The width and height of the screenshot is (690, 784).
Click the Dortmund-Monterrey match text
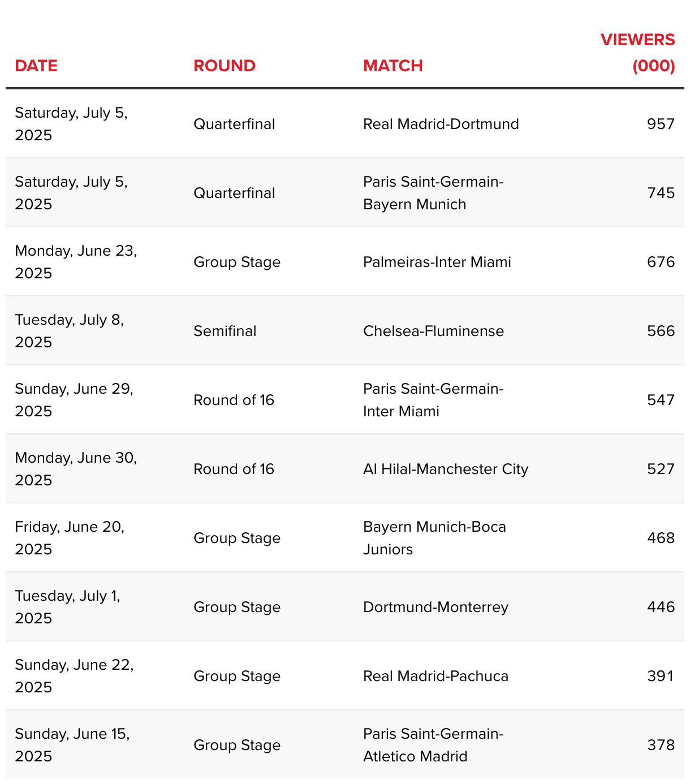coord(435,607)
